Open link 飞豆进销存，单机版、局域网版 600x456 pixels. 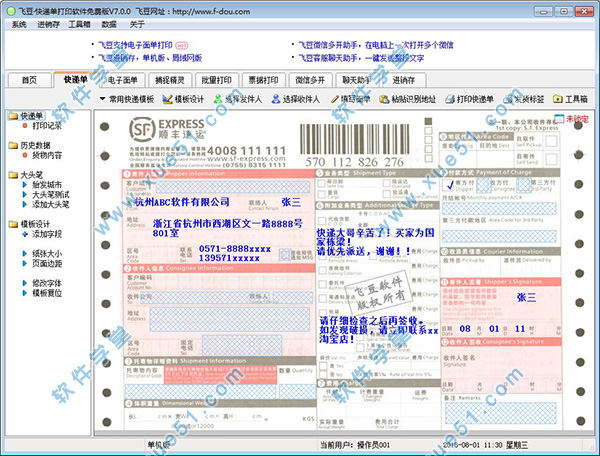click(x=150, y=58)
